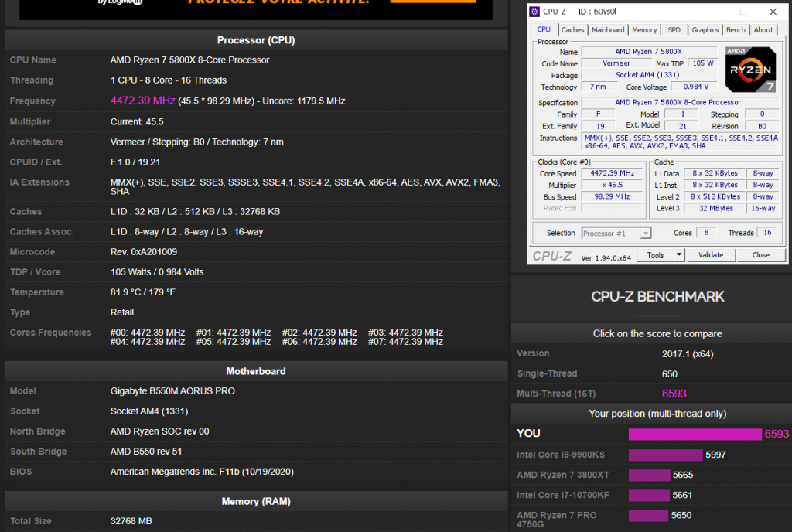The height and width of the screenshot is (532, 792).
Task: Expand the Tools dropdown arrow
Action: pyautogui.click(x=679, y=255)
